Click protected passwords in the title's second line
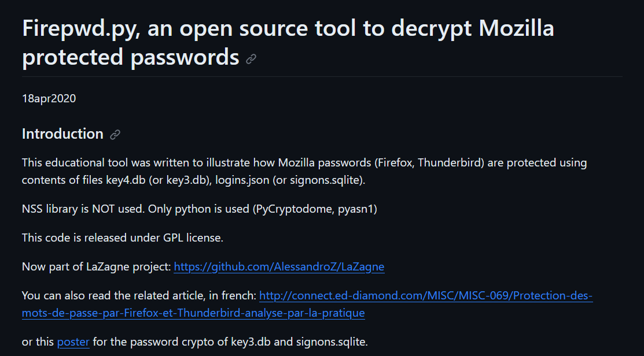This screenshot has height=356, width=644. click(131, 57)
